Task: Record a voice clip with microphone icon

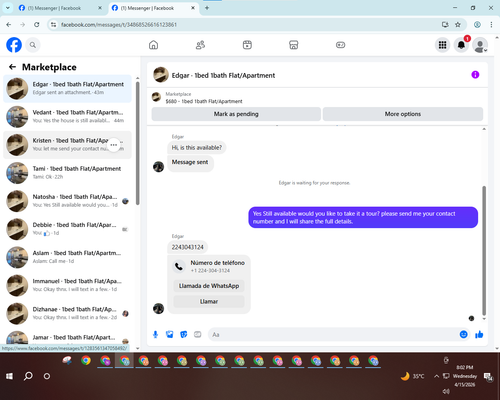Action: click(x=155, y=334)
